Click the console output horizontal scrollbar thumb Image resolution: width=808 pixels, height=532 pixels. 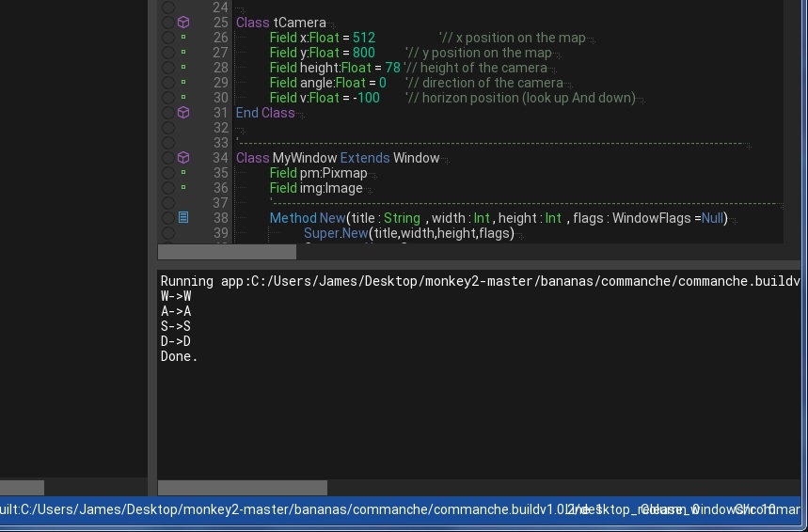coord(242,488)
